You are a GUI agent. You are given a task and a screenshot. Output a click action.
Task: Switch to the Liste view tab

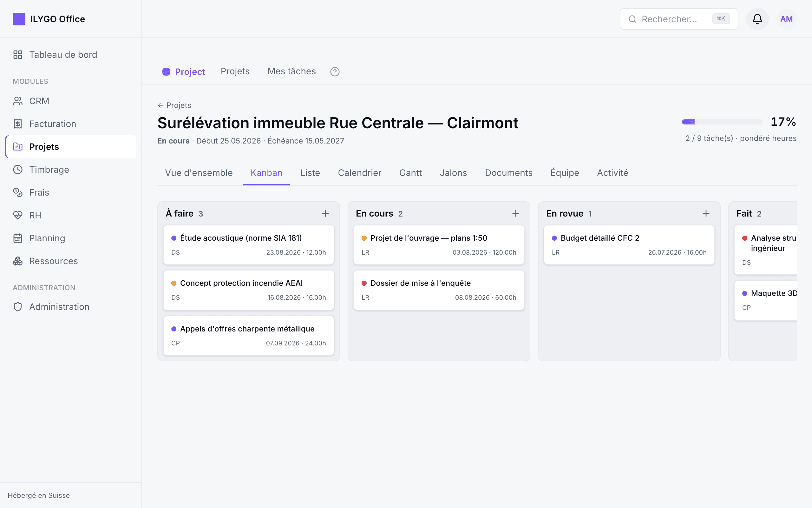[310, 173]
